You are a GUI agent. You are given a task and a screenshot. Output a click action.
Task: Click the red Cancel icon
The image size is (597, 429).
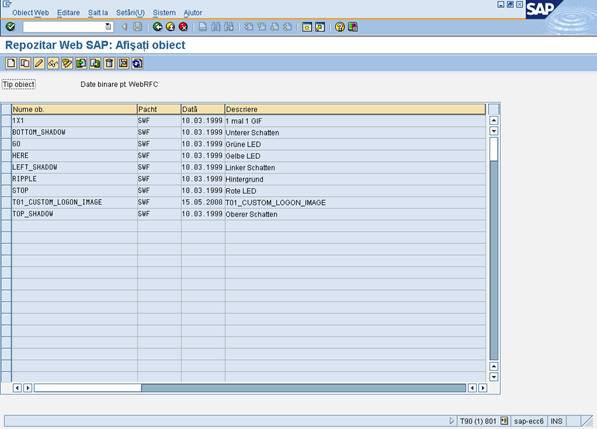183,27
